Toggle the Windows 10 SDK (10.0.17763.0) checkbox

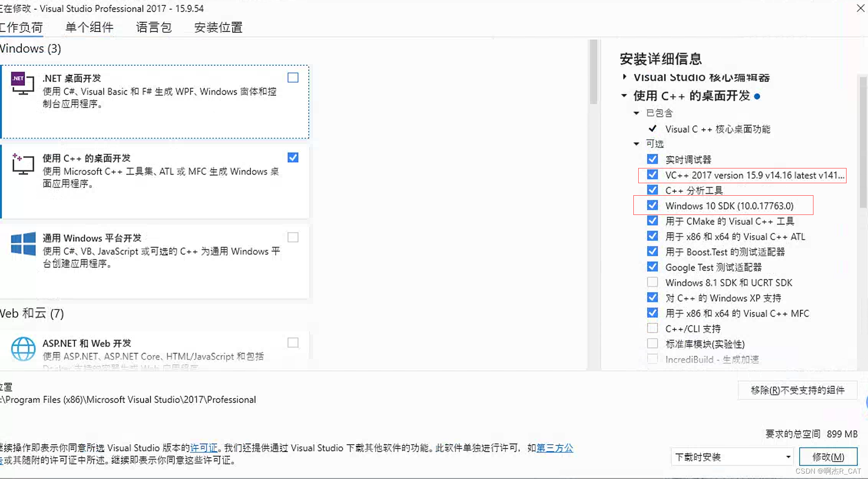click(652, 206)
